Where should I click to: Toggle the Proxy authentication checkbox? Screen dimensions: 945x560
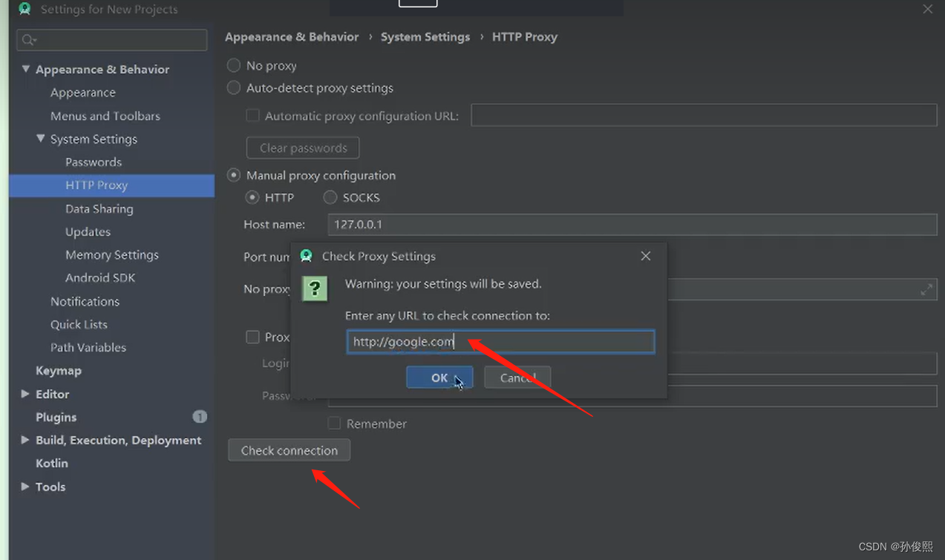[252, 337]
